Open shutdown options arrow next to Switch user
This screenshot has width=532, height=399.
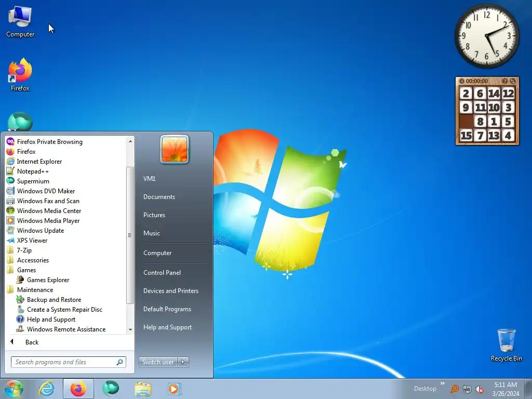point(183,362)
